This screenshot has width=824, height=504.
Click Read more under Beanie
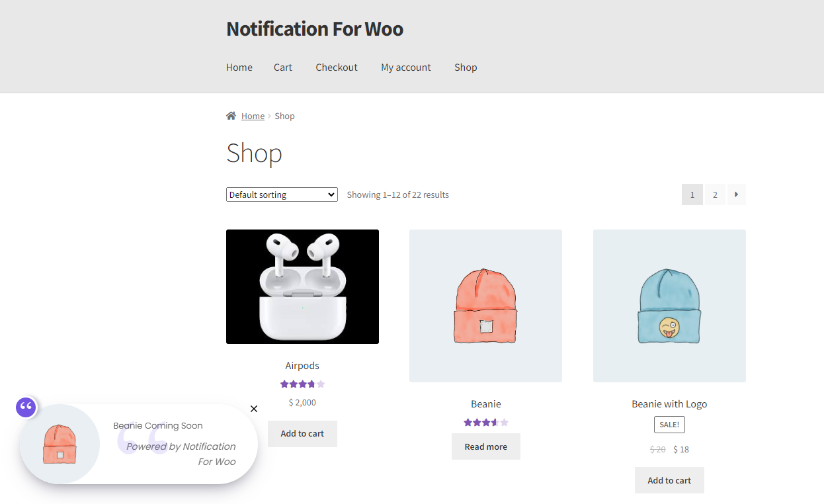tap(486, 446)
